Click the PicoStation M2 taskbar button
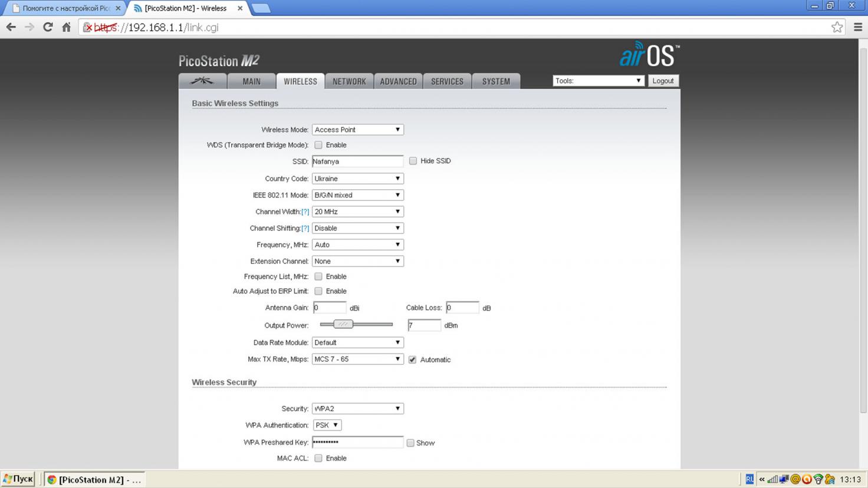Screen dimensions: 868x488 pos(94,480)
